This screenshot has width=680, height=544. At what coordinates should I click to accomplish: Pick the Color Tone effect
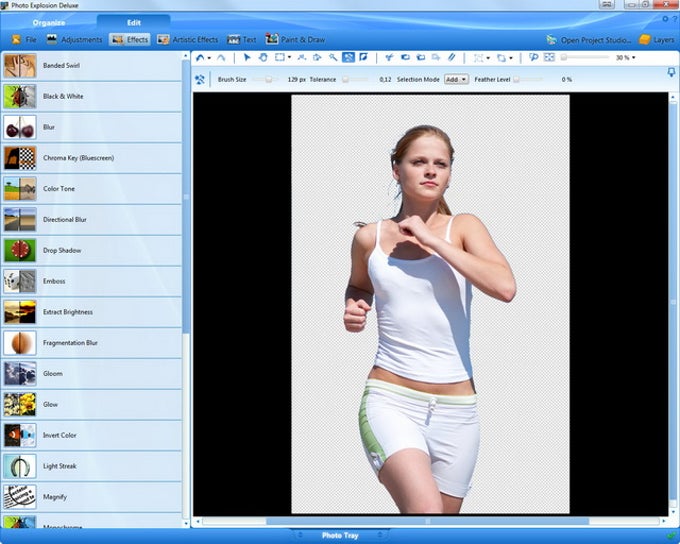[92, 189]
